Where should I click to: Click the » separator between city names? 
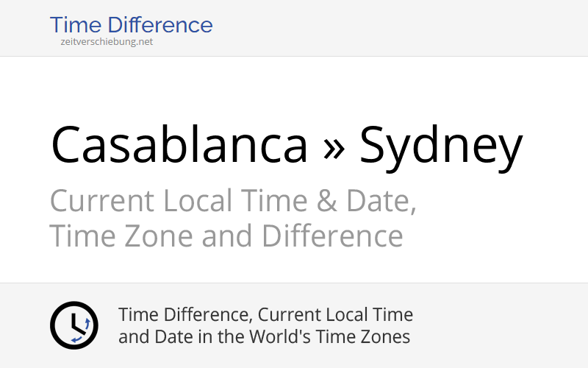click(333, 145)
